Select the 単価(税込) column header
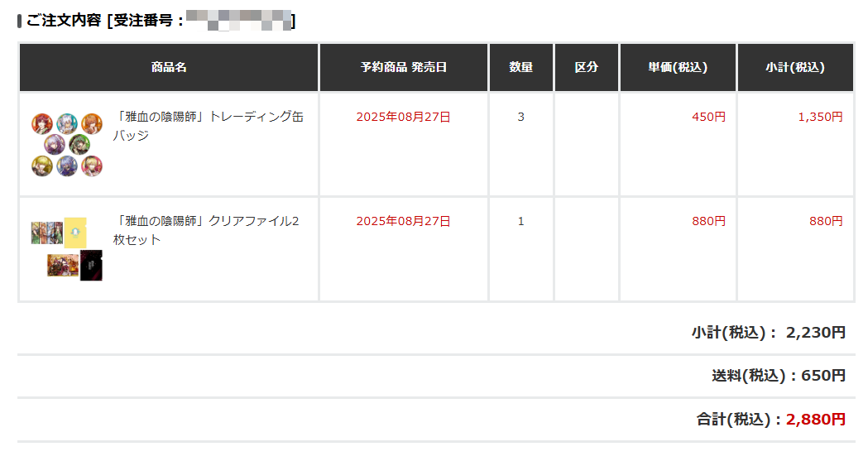 pos(679,68)
